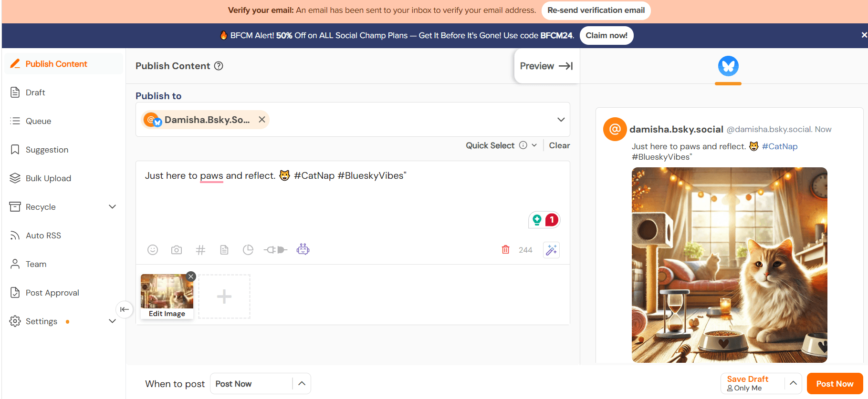Click the Claim now! button
The width and height of the screenshot is (868, 399).
click(607, 35)
